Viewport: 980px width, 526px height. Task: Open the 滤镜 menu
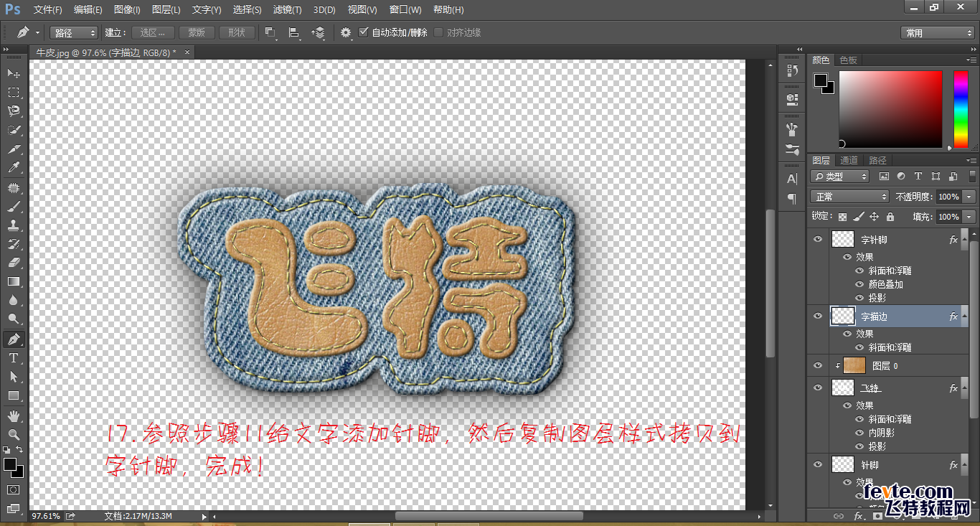pyautogui.click(x=286, y=9)
